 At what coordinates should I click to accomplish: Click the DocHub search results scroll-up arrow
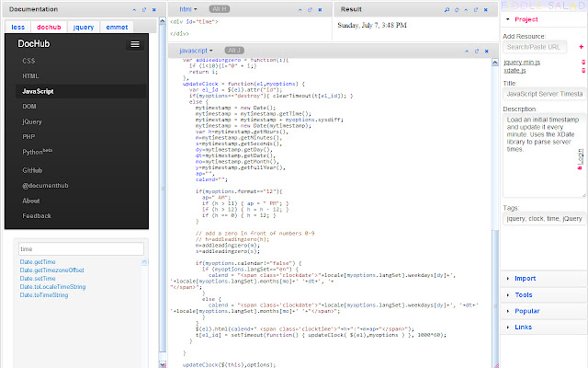click(144, 261)
